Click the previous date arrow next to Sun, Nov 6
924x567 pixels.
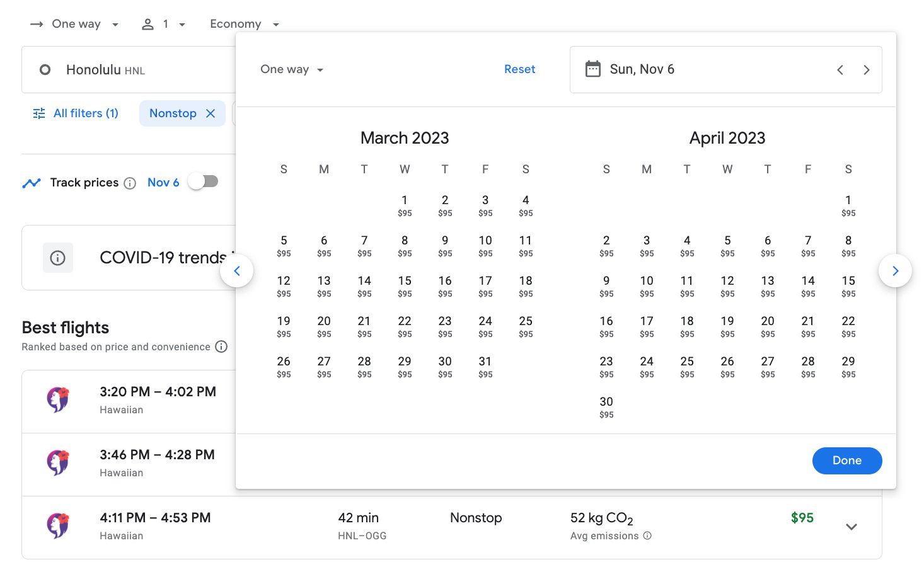point(840,70)
